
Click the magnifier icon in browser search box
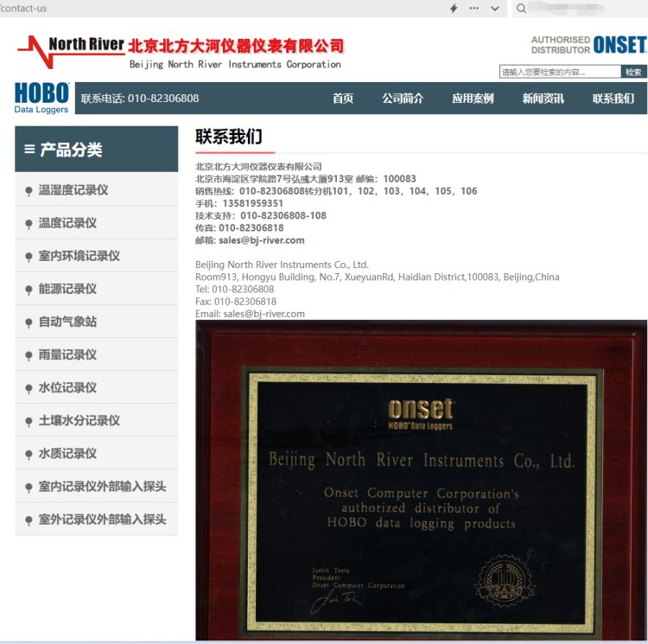[521, 9]
